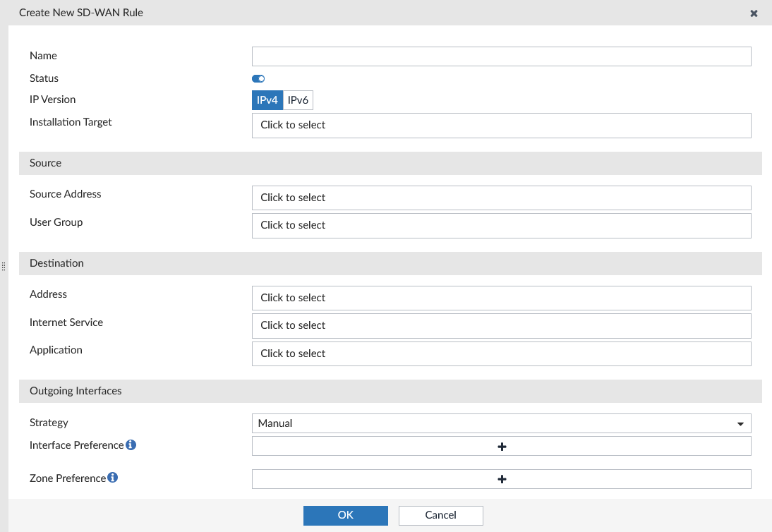Confirm with the OK button
The image size is (772, 532).
coord(345,515)
